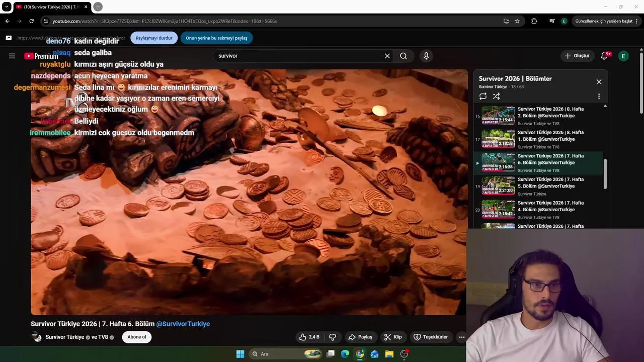The image size is (644, 362).
Task: Subscribe with the Abone ol button
Action: tap(136, 337)
